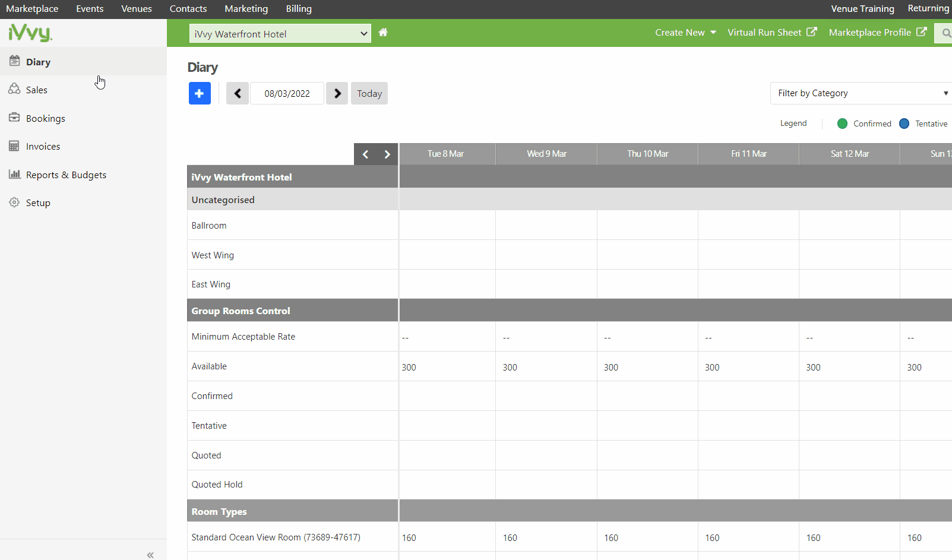The width and height of the screenshot is (952, 560).
Task: Open Virtual Run Sheet link
Action: pos(764,32)
